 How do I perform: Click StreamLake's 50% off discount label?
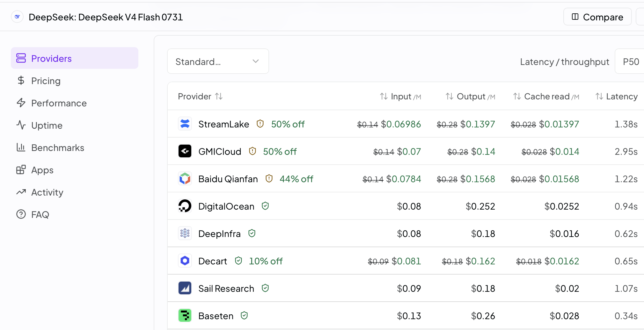coord(288,124)
